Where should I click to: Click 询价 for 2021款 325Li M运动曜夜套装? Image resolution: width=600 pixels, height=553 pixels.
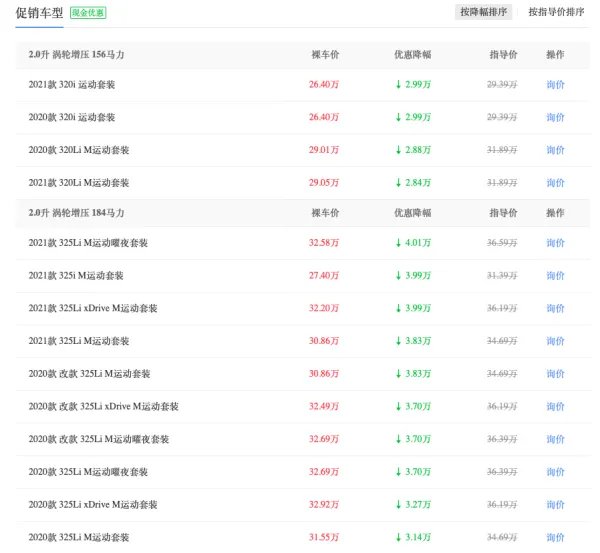click(555, 243)
